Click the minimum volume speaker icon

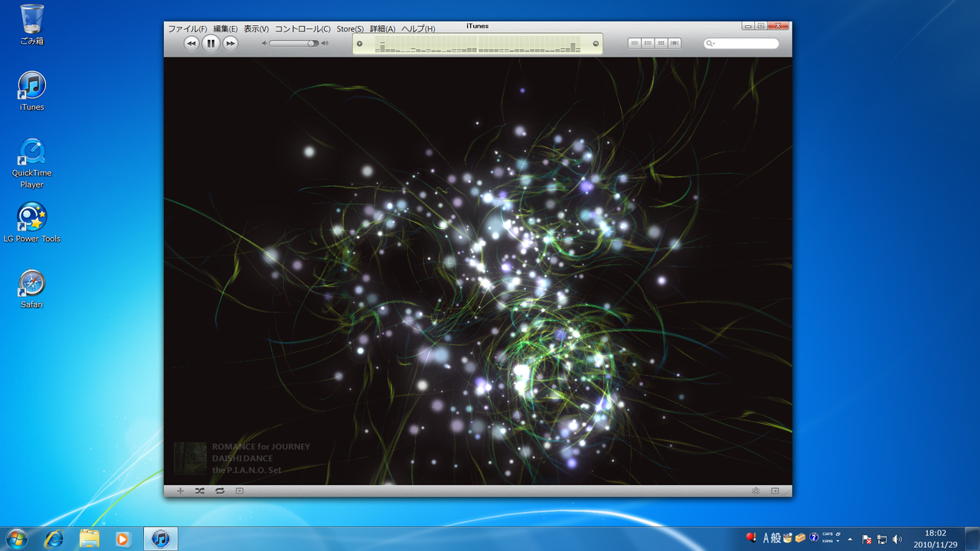click(265, 44)
